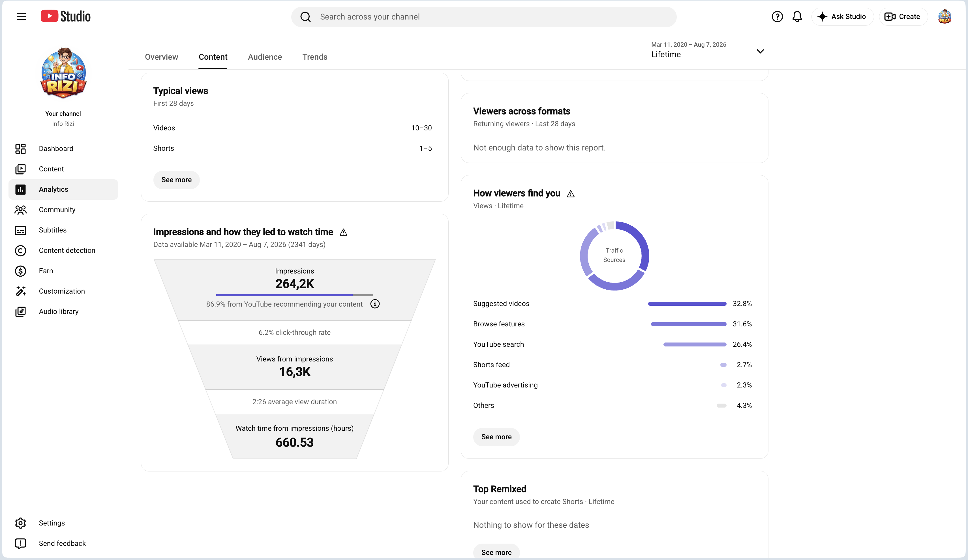Click the Help question mark icon
The width and height of the screenshot is (968, 560).
(777, 16)
